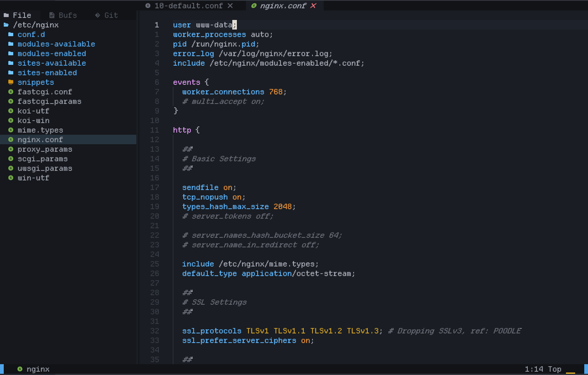Screen dimensions: 588x375
Task: Select nginx.conf in the file tree
Action: (x=40, y=140)
